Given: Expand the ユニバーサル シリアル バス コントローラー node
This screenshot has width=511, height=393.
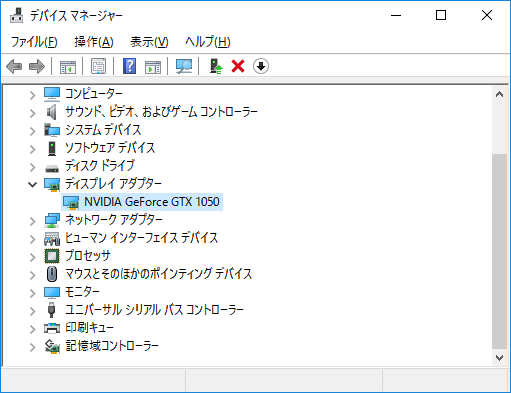Looking at the screenshot, I should click(32, 311).
